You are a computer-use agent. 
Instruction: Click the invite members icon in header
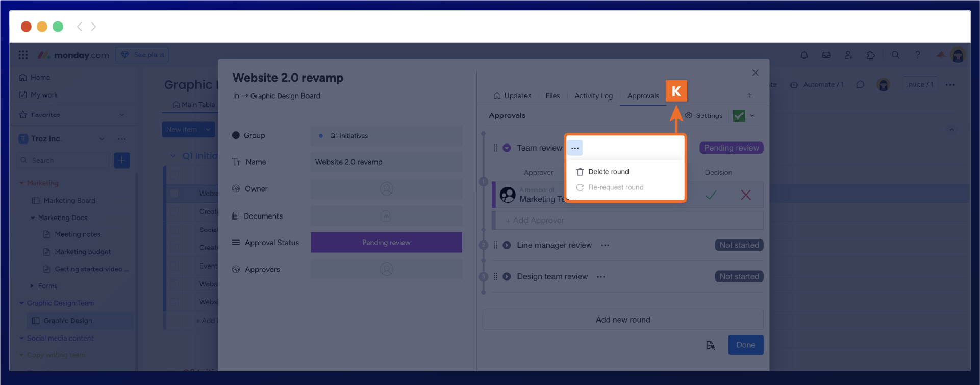(848, 55)
